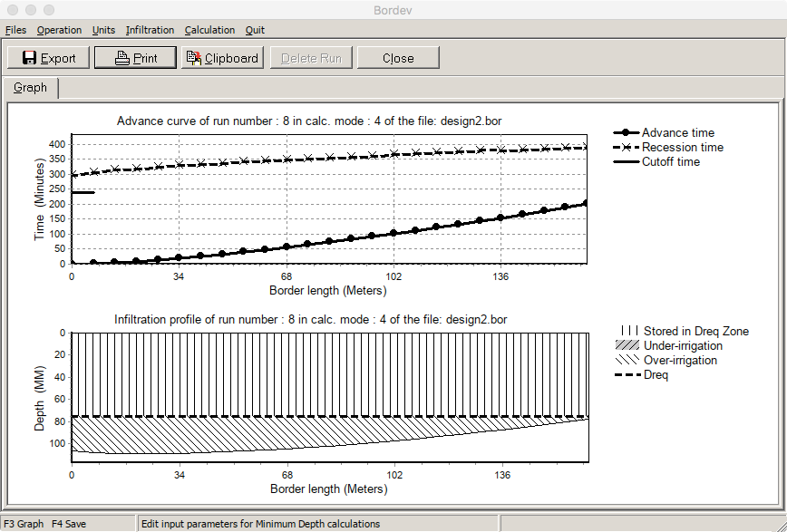Click the Advance time legend marker
This screenshot has width=787, height=532.
[x=626, y=132]
